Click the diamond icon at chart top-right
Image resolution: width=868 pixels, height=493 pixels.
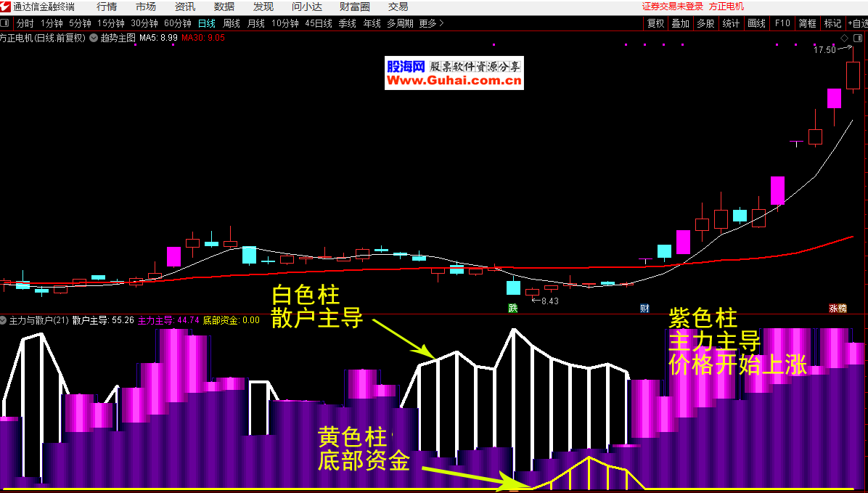(845, 38)
